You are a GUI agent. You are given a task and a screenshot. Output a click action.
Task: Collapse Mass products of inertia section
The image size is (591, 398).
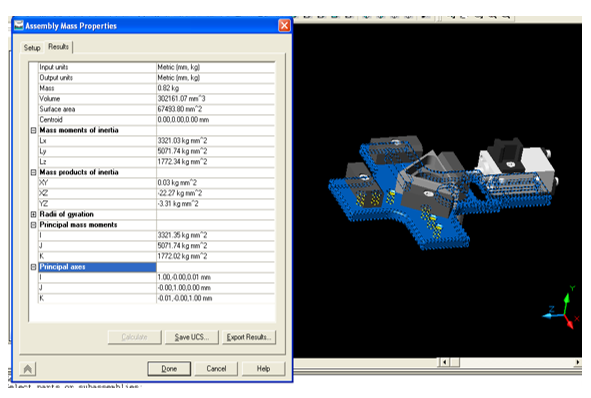click(x=33, y=172)
